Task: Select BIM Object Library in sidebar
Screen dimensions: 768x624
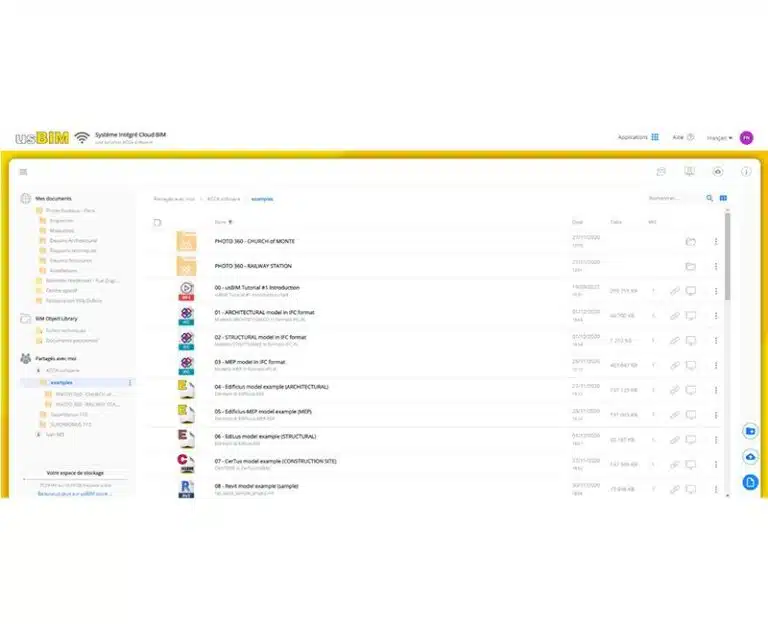Action: [x=56, y=318]
